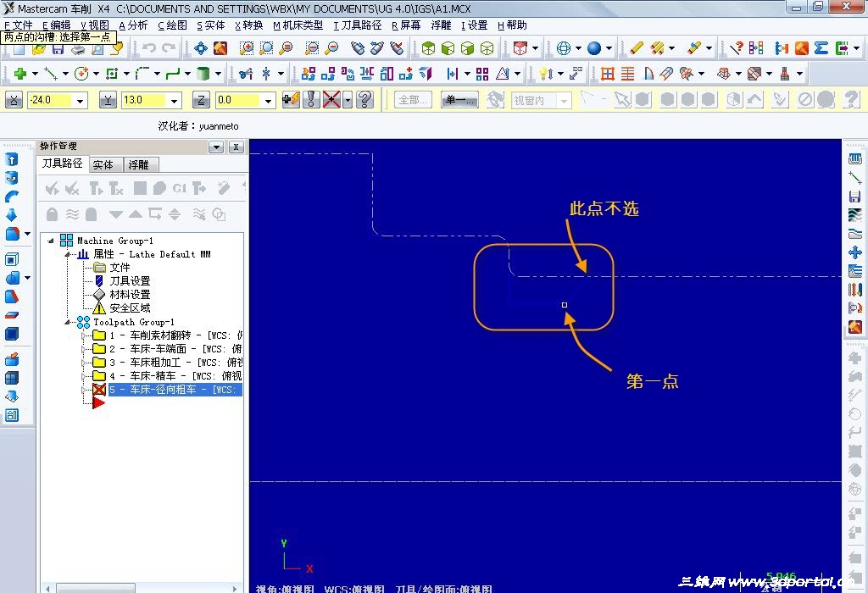868x593 pixels.
Task: Open 刀具设置 under properties
Action: tap(130, 281)
